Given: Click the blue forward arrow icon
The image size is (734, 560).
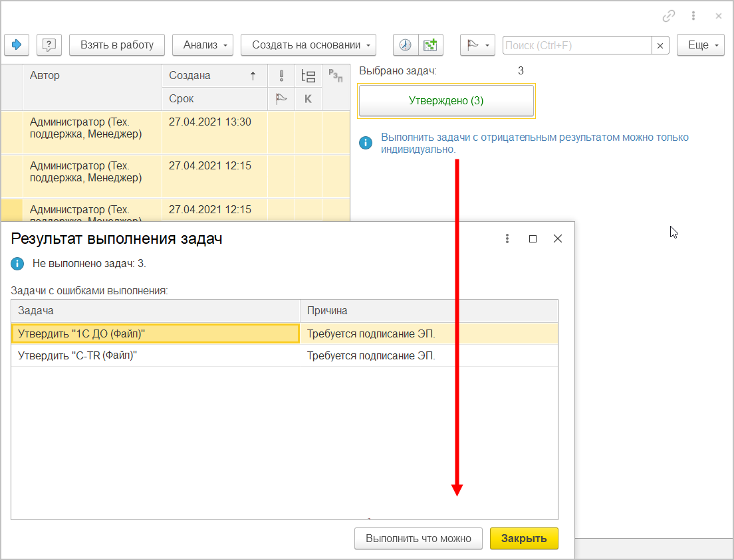Looking at the screenshot, I should (x=17, y=45).
